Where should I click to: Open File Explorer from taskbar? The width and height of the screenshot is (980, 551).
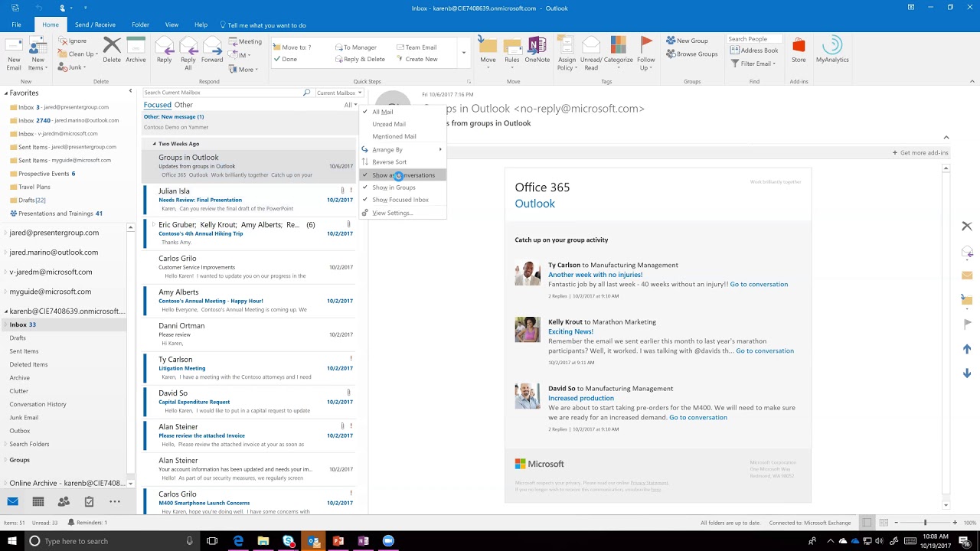263,541
